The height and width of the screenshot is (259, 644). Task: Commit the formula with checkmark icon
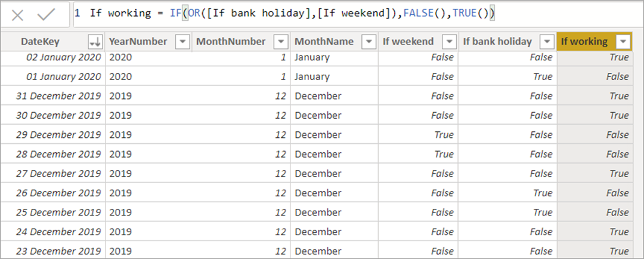coord(46,15)
